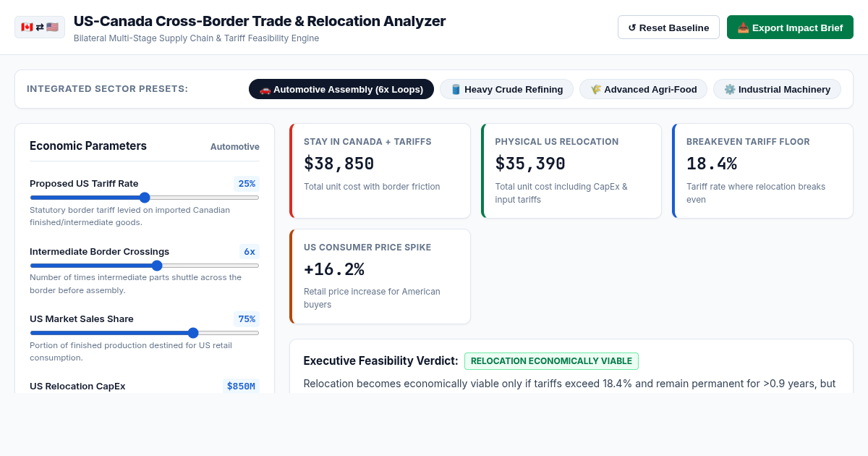Click the $850M relocation CapEx value

pyautogui.click(x=241, y=387)
